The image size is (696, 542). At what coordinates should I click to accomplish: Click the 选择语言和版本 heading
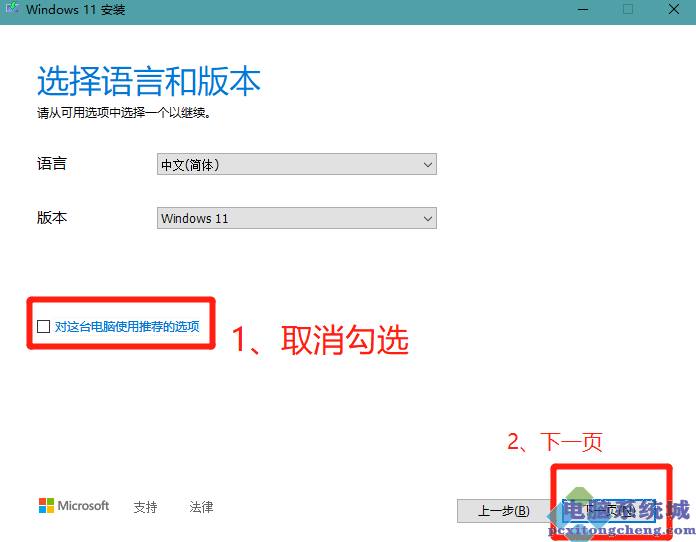coord(149,81)
